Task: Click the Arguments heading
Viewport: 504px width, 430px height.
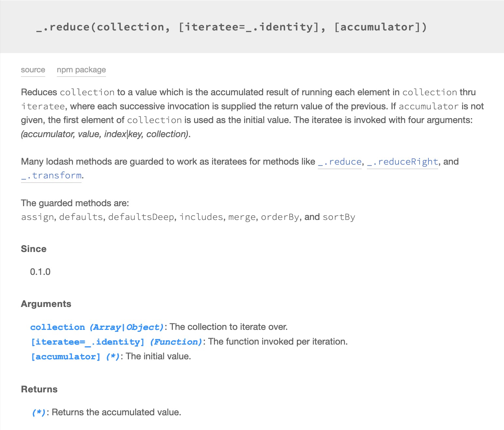Action: point(46,304)
